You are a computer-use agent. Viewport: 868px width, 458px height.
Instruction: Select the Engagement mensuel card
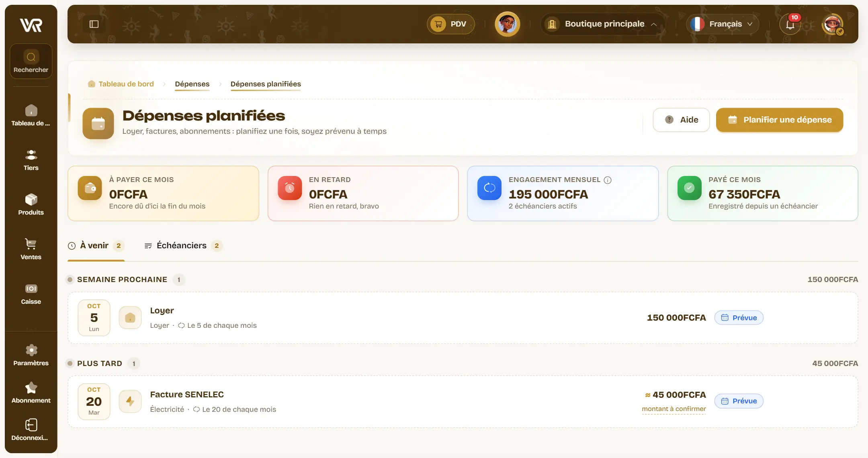(x=563, y=193)
